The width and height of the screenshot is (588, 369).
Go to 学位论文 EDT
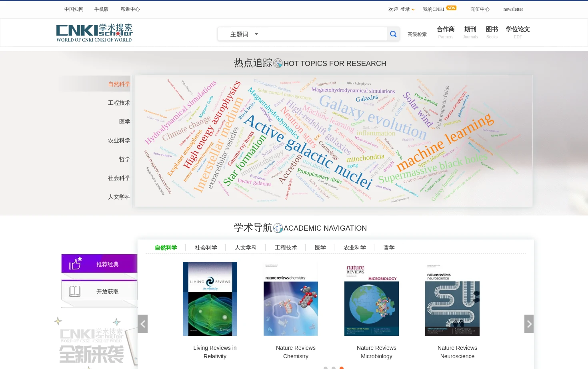coord(518,32)
